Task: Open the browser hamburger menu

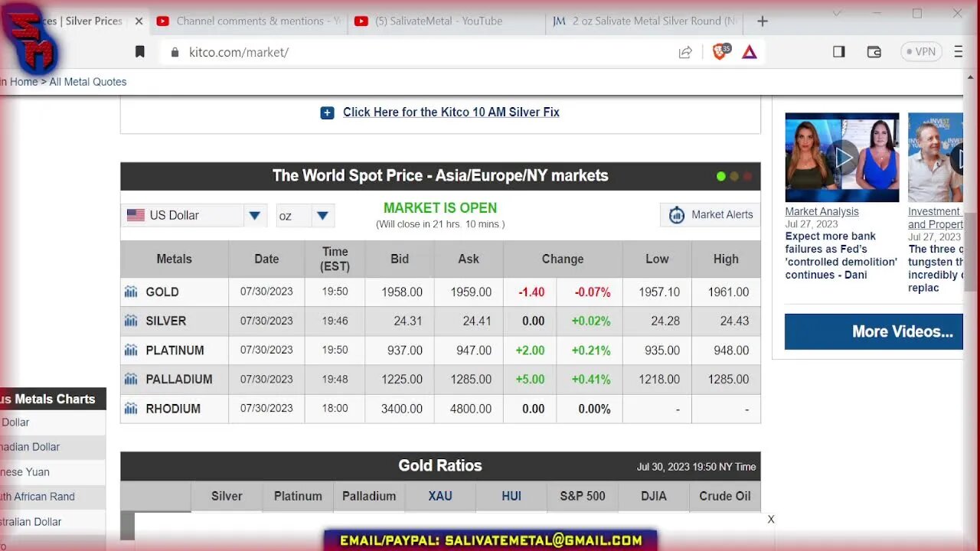Action: [959, 52]
